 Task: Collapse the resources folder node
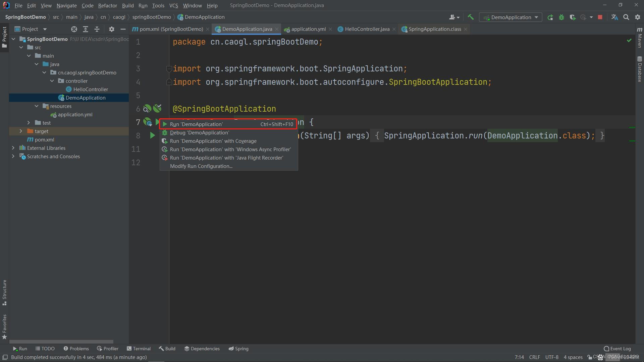point(37,106)
